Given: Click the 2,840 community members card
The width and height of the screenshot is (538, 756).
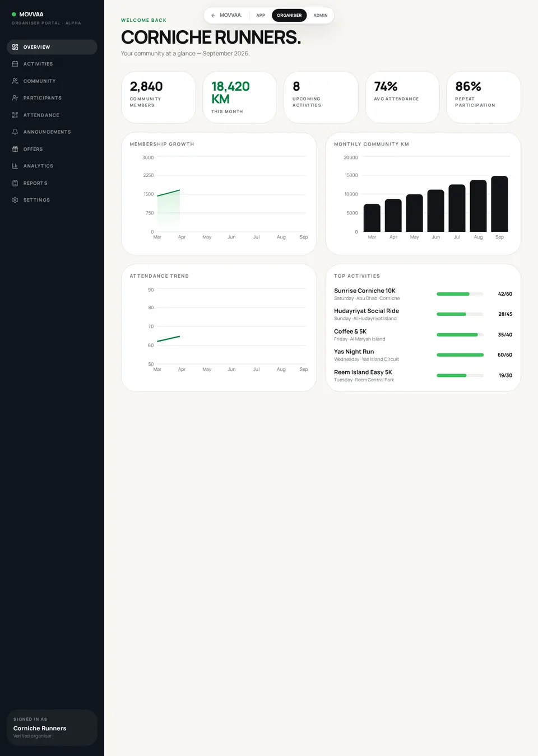Looking at the screenshot, I should (x=159, y=97).
